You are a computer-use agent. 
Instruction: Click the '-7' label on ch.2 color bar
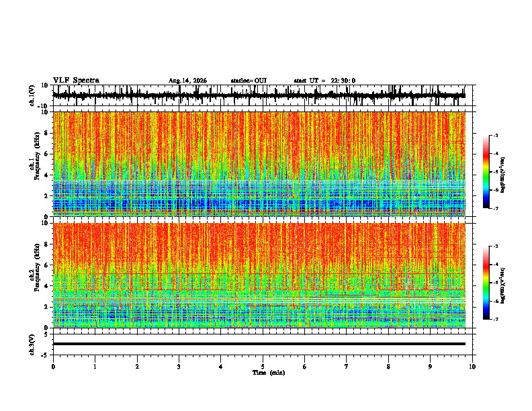(x=496, y=319)
